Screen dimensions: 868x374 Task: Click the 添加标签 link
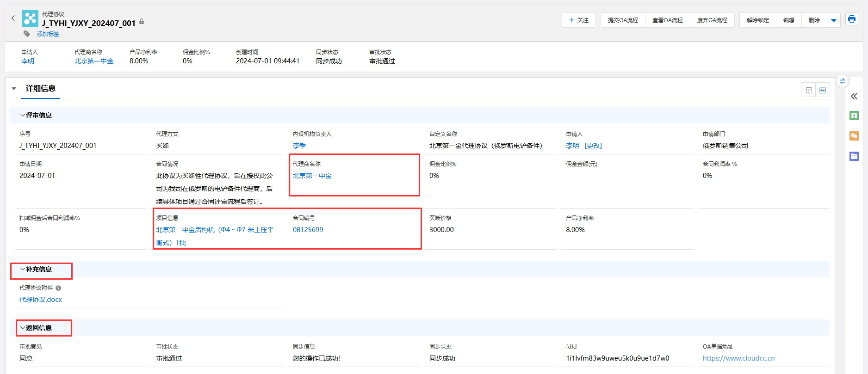tap(48, 34)
